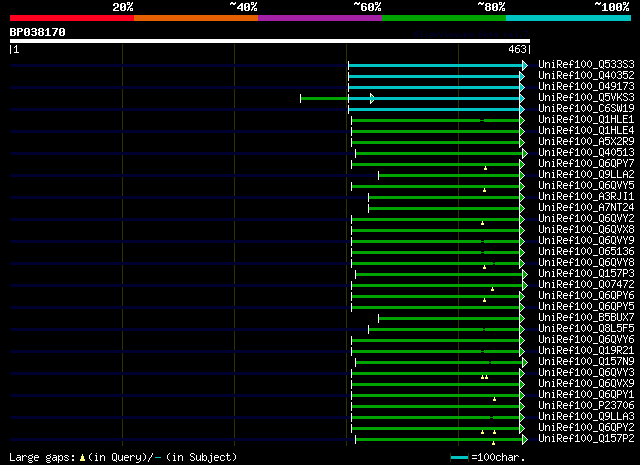Select the UniRef100_Q6QVY8 label

coord(586,263)
